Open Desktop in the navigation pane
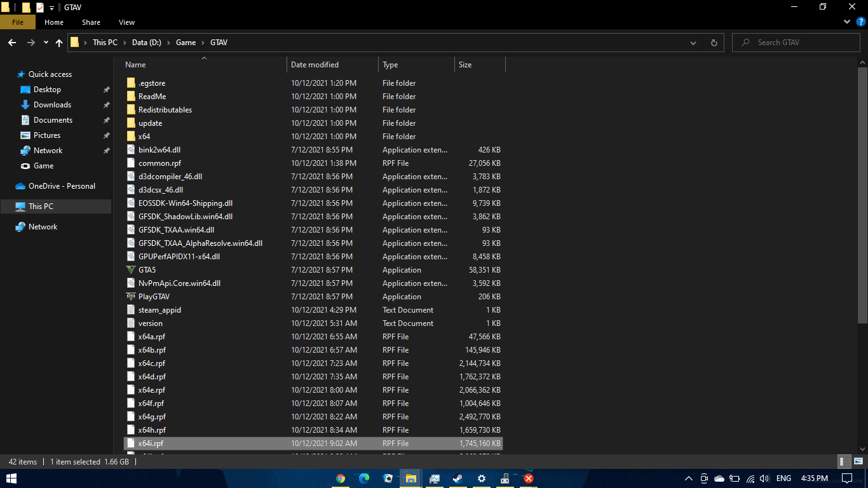The width and height of the screenshot is (868, 488). pyautogui.click(x=47, y=90)
